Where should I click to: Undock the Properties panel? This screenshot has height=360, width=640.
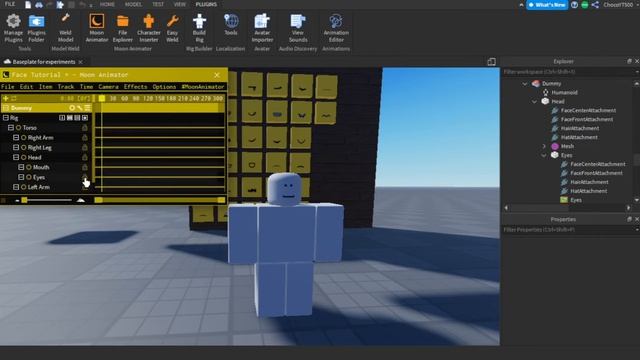(x=629, y=220)
